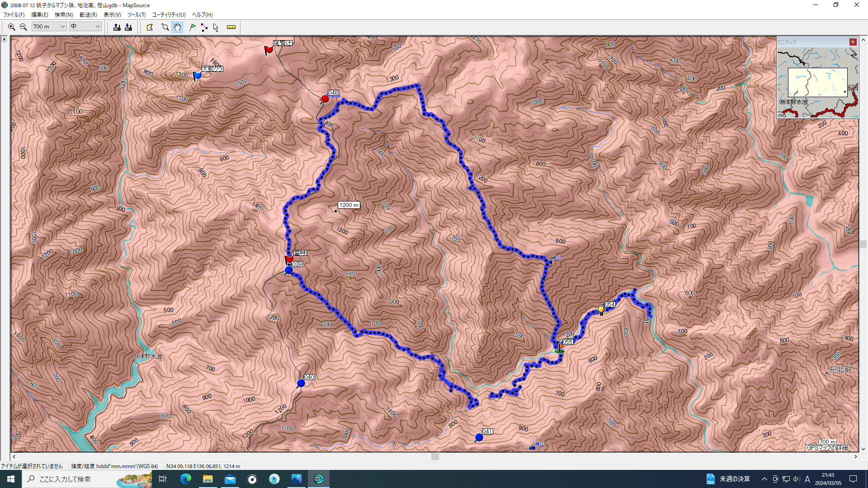Select the Zoom tool with magnifier cursor

[165, 27]
